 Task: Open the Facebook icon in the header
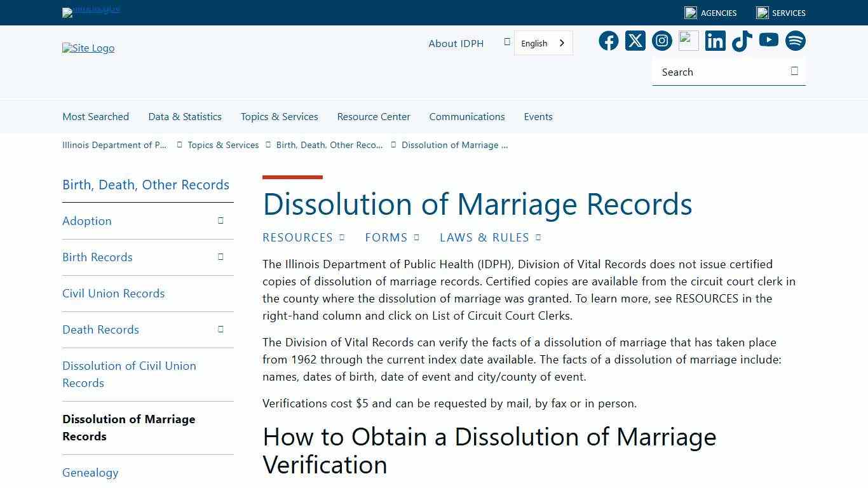point(608,40)
